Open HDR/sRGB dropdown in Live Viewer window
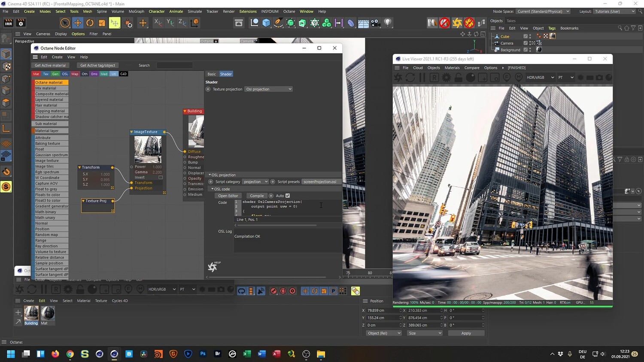 [540, 78]
